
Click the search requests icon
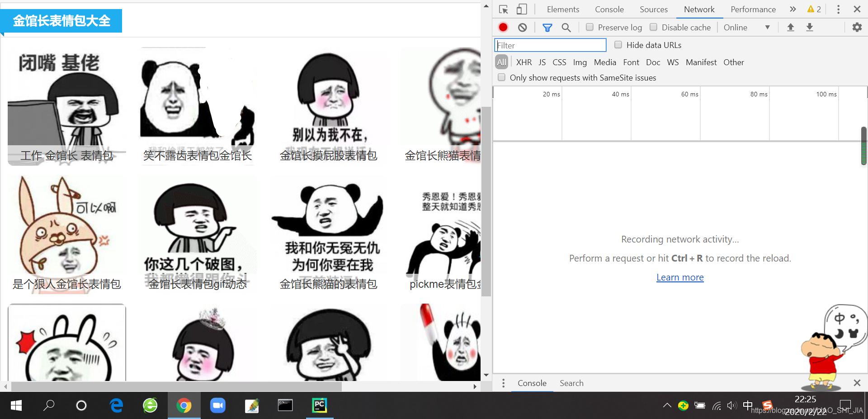566,27
